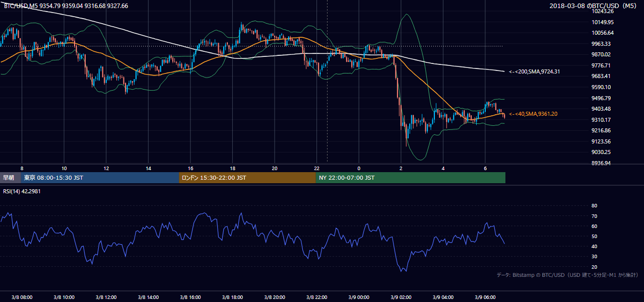
Task: Click hour label 6 under the price chart
Action: (x=485, y=168)
